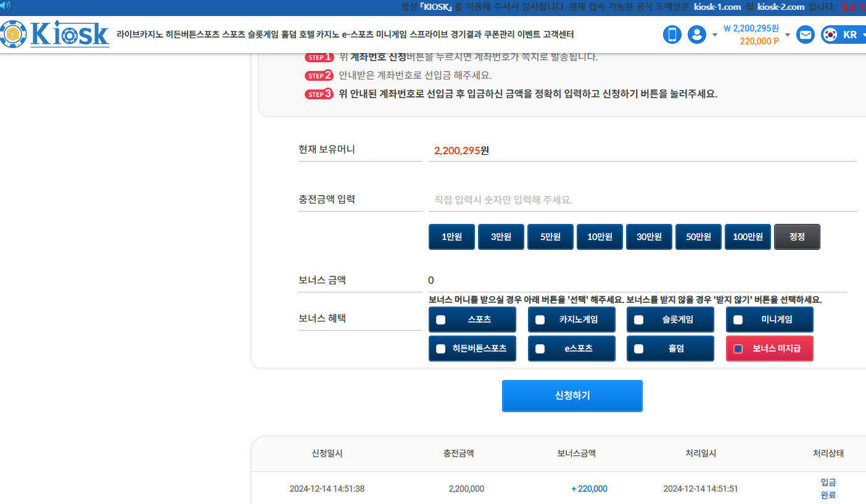Click the Kiosk logo in the header

[x=56, y=35]
